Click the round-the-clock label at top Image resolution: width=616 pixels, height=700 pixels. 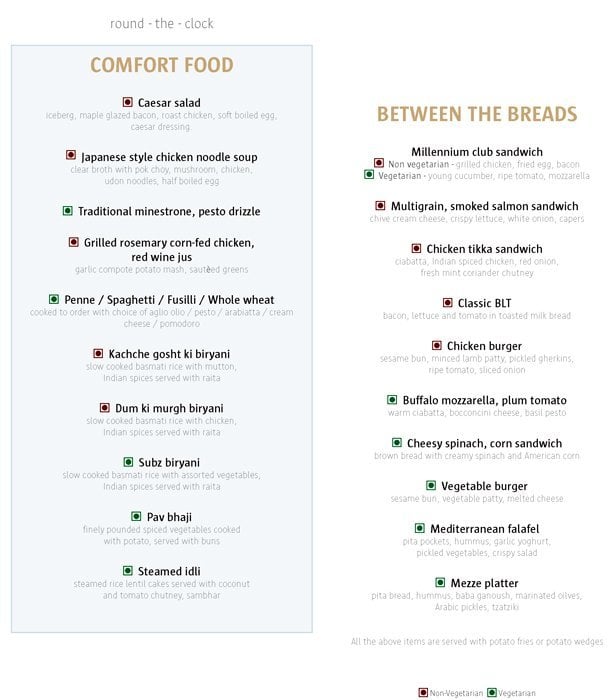point(162,23)
